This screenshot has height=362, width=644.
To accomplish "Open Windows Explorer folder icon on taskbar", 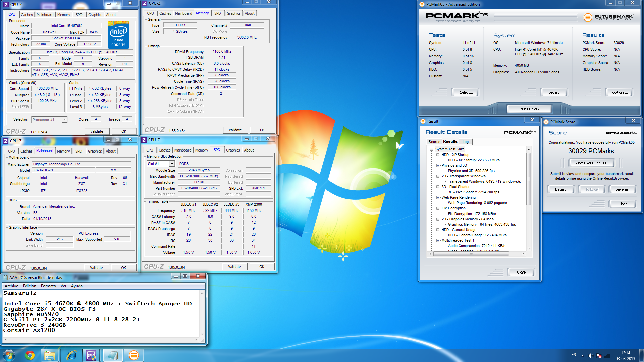I will coord(50,355).
